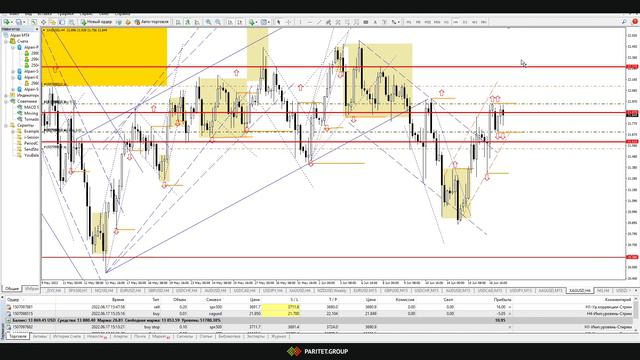Collapse the Советники tree node
The image size is (640, 360).
[x=6, y=101]
